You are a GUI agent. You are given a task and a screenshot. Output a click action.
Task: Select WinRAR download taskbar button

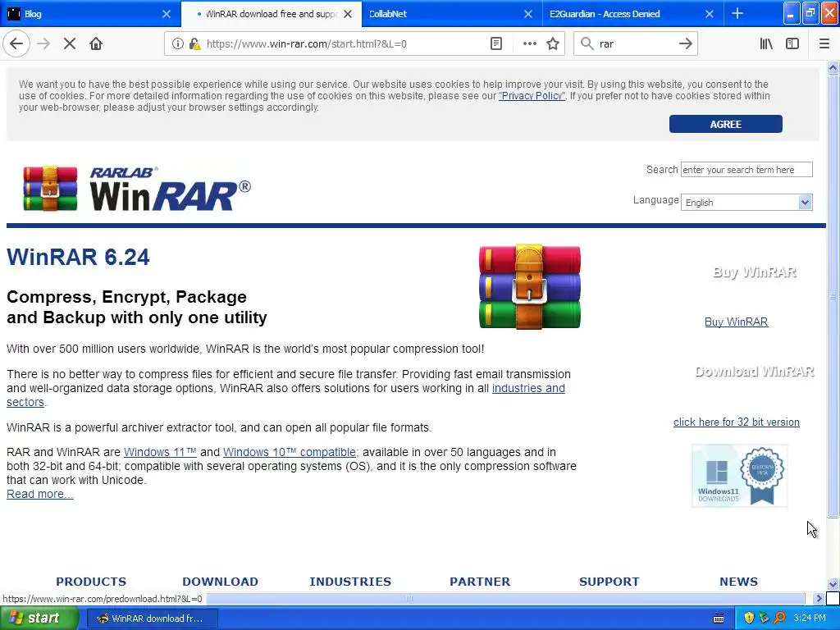(x=152, y=619)
